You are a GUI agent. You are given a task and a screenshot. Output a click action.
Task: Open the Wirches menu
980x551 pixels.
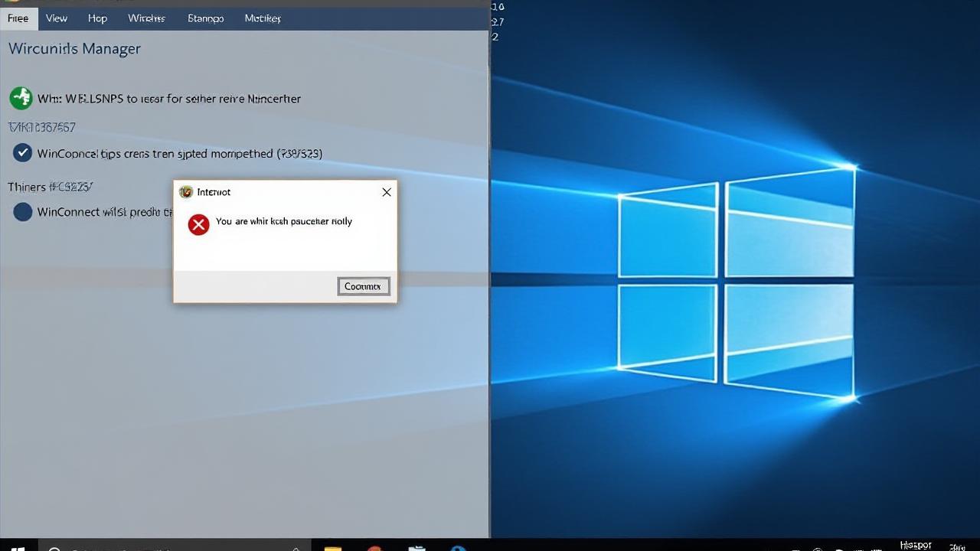pos(146,18)
